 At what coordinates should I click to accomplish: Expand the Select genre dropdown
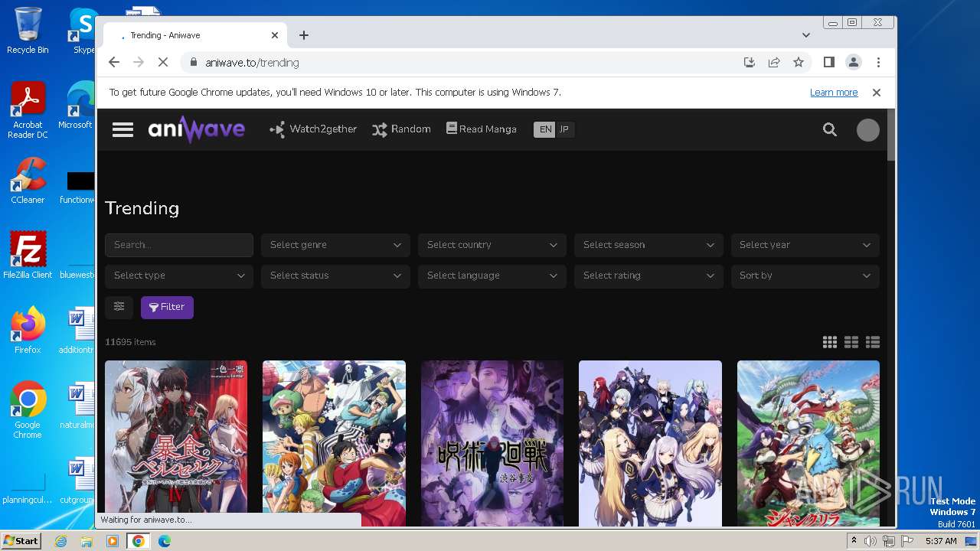(335, 245)
